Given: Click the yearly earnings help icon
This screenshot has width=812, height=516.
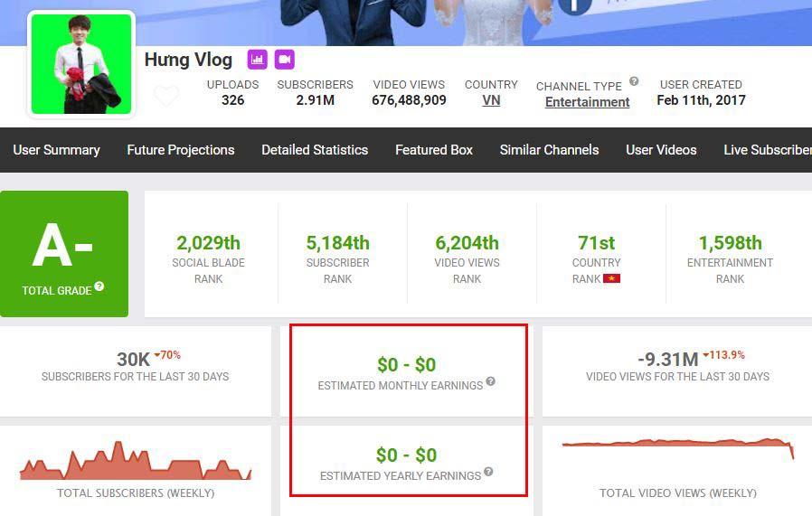Looking at the screenshot, I should (x=488, y=472).
